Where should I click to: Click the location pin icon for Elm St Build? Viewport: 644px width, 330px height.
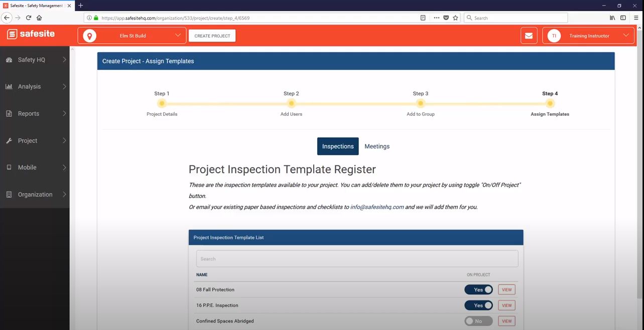(89, 36)
